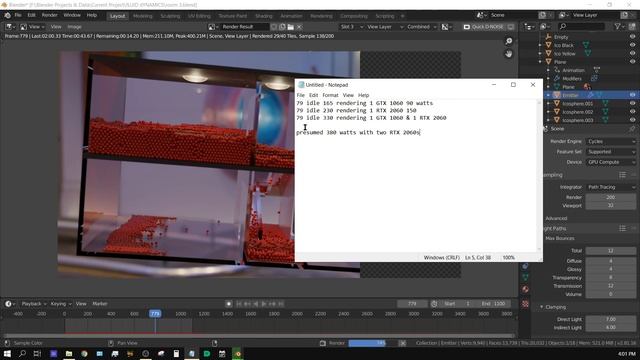Open the Render Engine Cycles dropdown
The height and width of the screenshot is (360, 640).
tap(611, 141)
